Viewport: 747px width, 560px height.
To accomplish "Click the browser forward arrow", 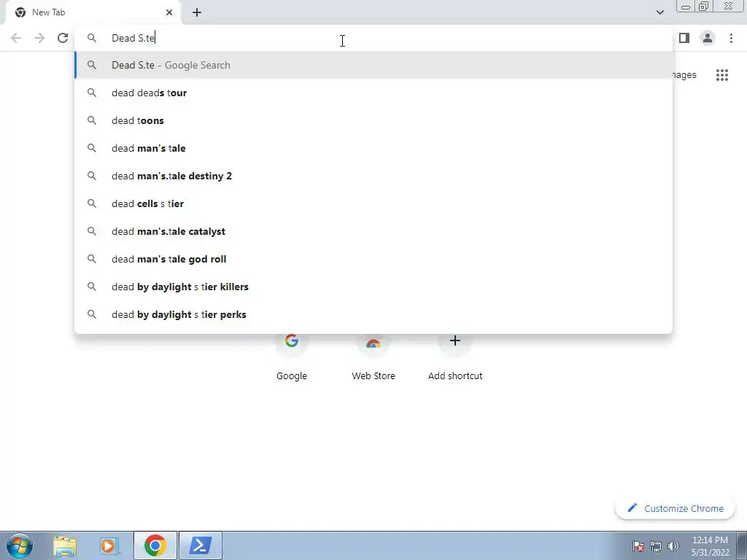I will [39, 38].
